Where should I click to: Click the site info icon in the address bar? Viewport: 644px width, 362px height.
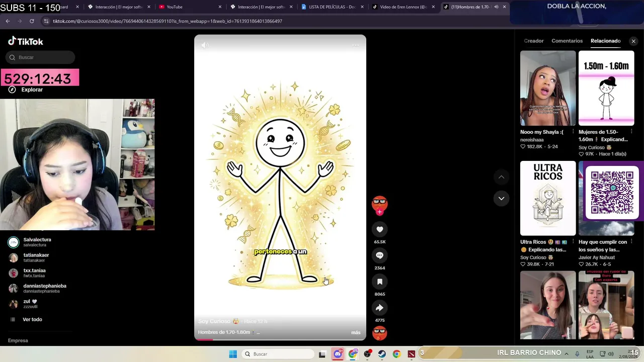pos(46,21)
